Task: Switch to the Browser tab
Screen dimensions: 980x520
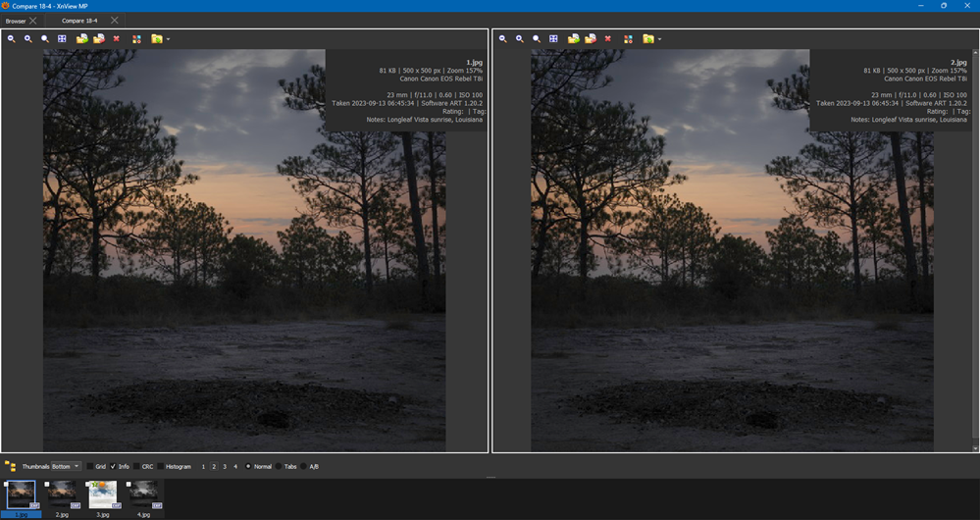Action: [x=16, y=20]
